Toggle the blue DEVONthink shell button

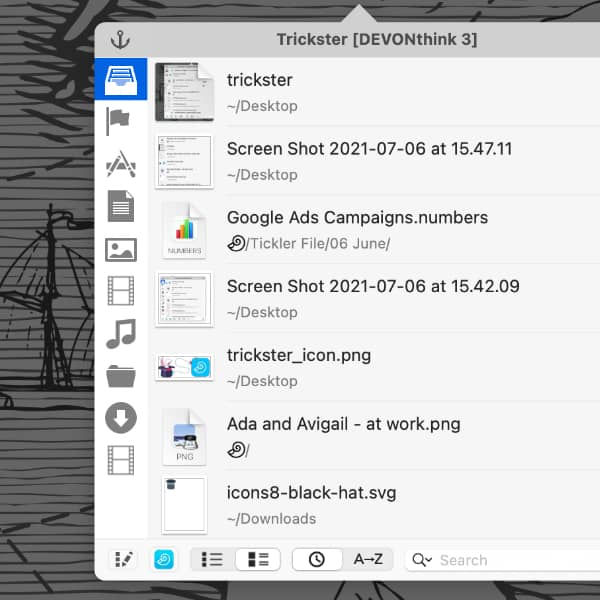pyautogui.click(x=164, y=559)
